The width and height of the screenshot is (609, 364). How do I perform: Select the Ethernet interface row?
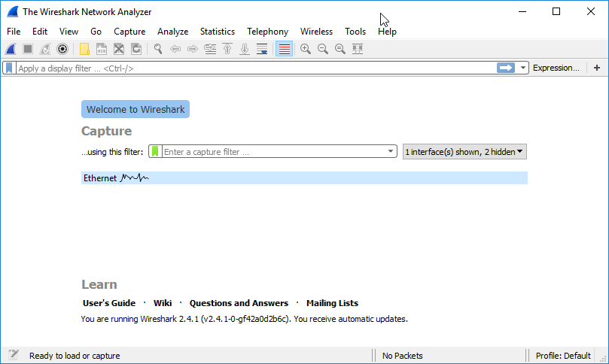click(x=304, y=178)
